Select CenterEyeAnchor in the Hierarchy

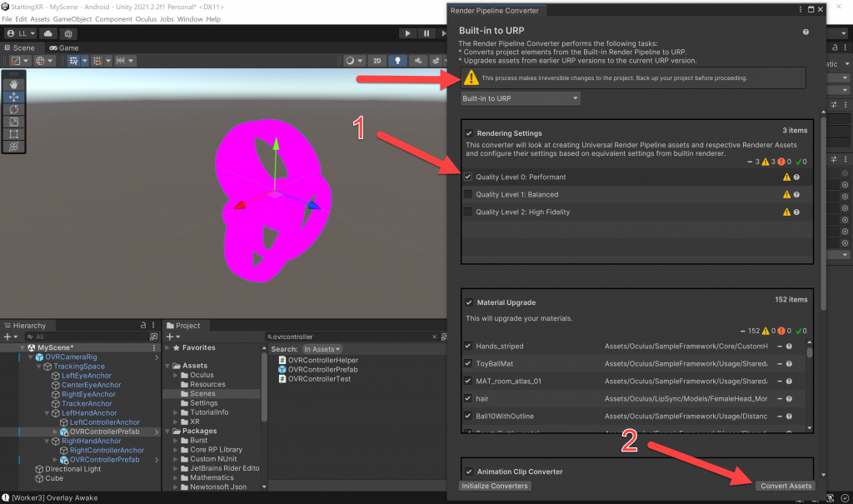91,385
